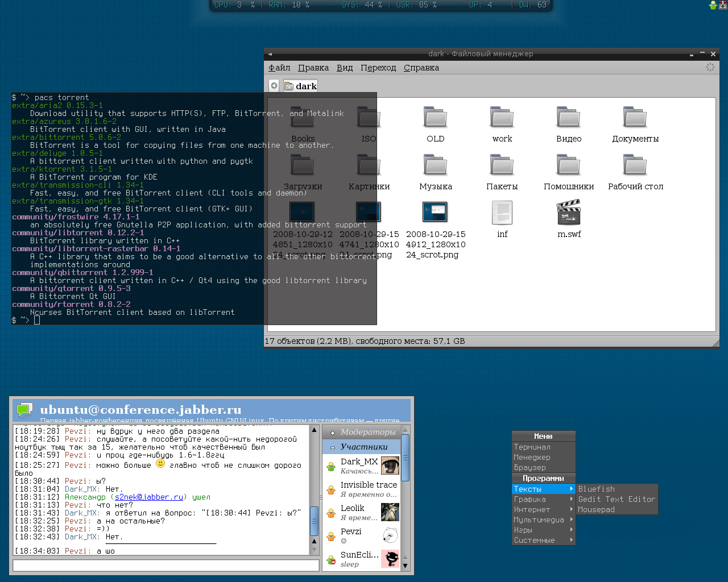
Task: Open the OLD folder in file manager
Action: (436, 118)
